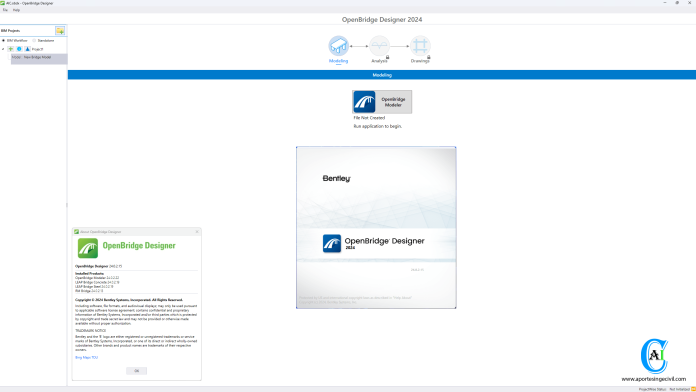The height and width of the screenshot is (392, 696).
Task: Click the "Installed Products" heading in About dialog
Action: click(90, 273)
